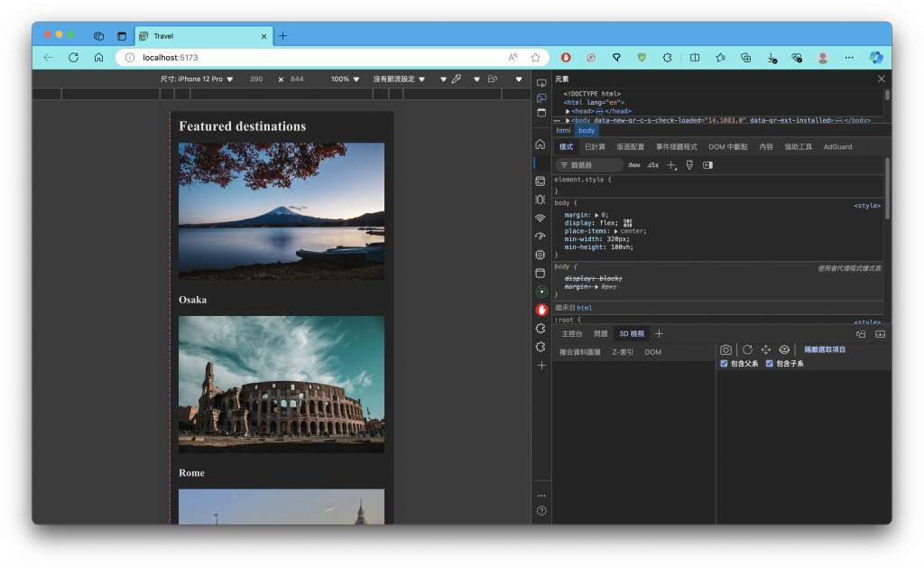Click the html link after 繼承自

(x=585, y=308)
